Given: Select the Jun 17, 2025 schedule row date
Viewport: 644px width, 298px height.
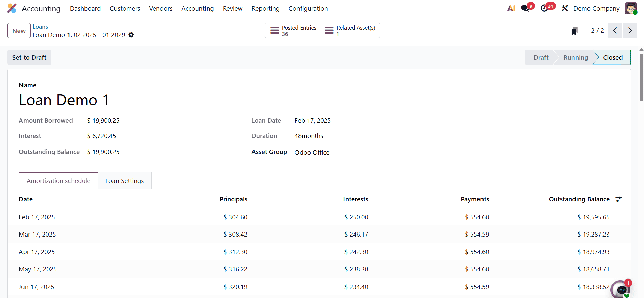Looking at the screenshot, I should click(36, 287).
